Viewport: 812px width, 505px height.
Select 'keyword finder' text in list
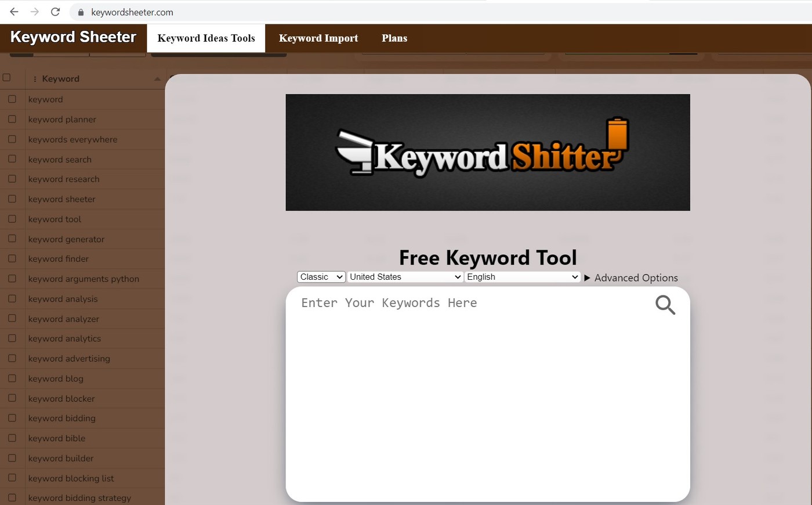pyautogui.click(x=59, y=259)
